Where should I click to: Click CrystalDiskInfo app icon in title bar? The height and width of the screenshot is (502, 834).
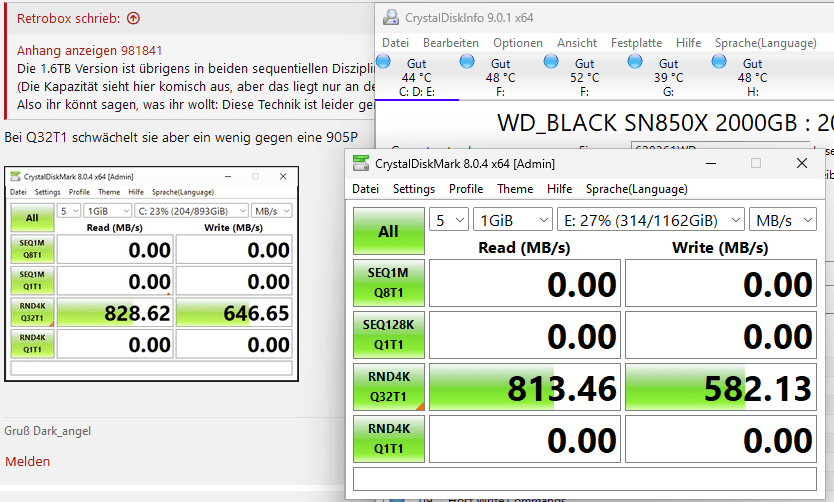(x=391, y=18)
